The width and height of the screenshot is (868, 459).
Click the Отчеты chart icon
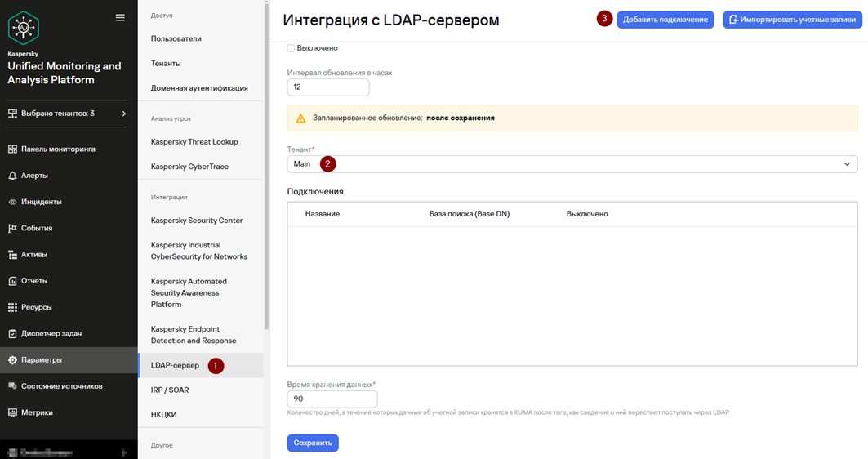click(x=12, y=281)
